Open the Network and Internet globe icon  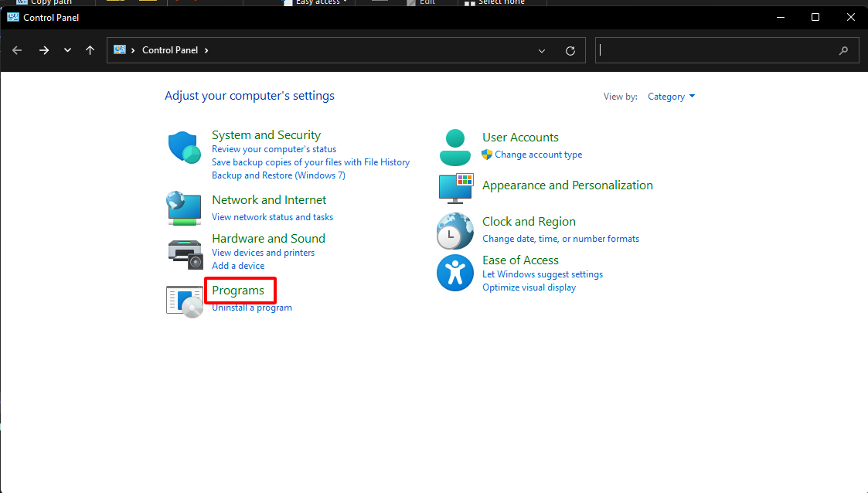pyautogui.click(x=184, y=208)
